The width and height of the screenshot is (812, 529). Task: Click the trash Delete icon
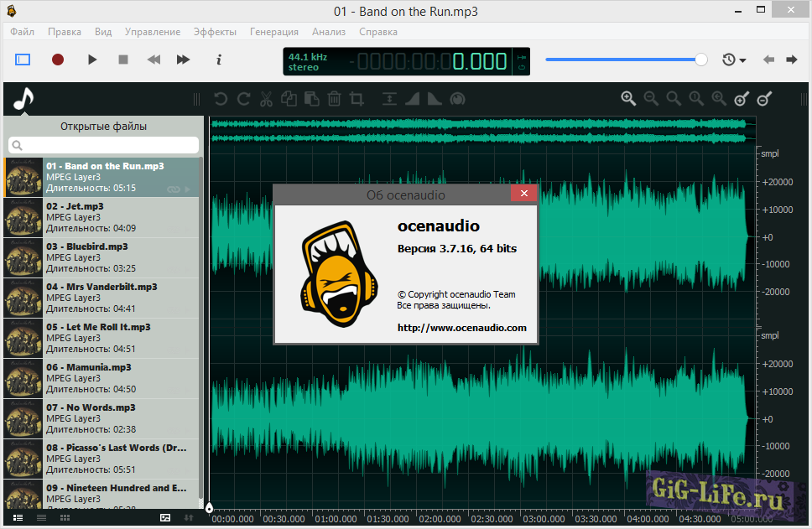click(334, 99)
